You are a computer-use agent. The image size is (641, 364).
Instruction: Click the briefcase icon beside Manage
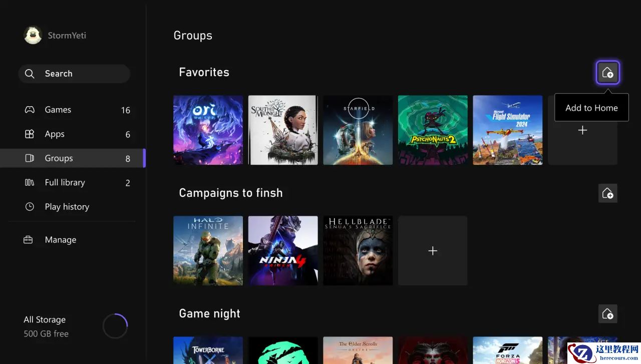[28, 240]
